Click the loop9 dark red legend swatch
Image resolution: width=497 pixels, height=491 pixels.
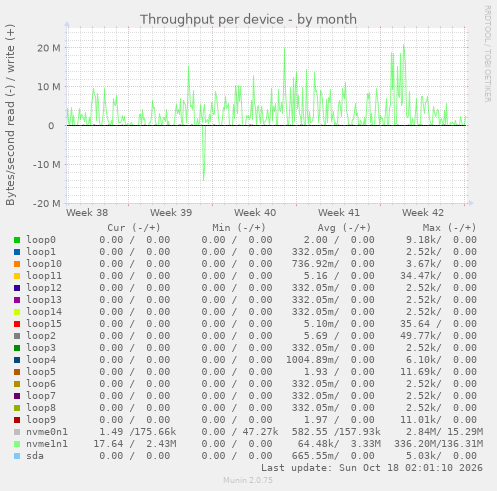(x=17, y=420)
